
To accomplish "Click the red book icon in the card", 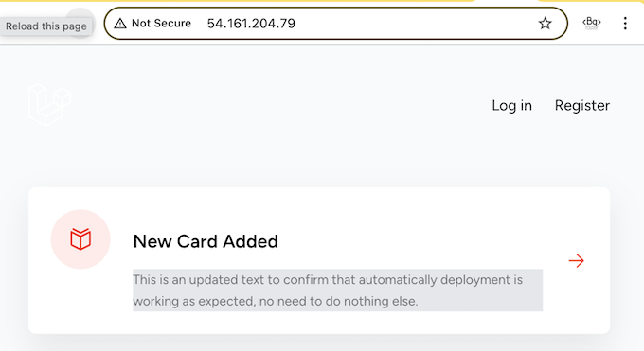I will (x=80, y=239).
